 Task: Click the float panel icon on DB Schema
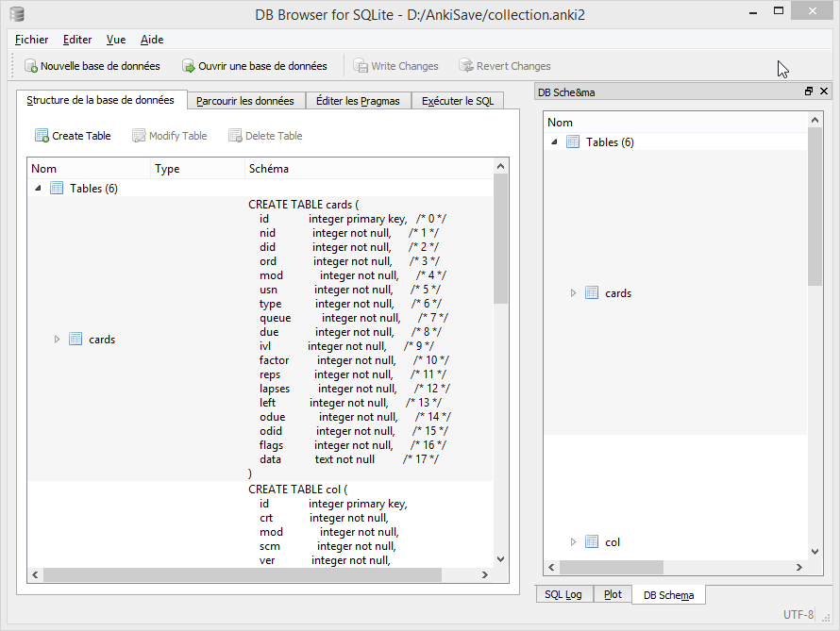coord(808,91)
